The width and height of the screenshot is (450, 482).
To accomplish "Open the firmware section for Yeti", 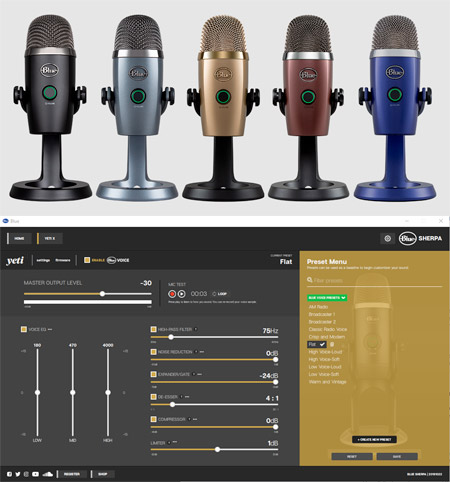I will (63, 260).
